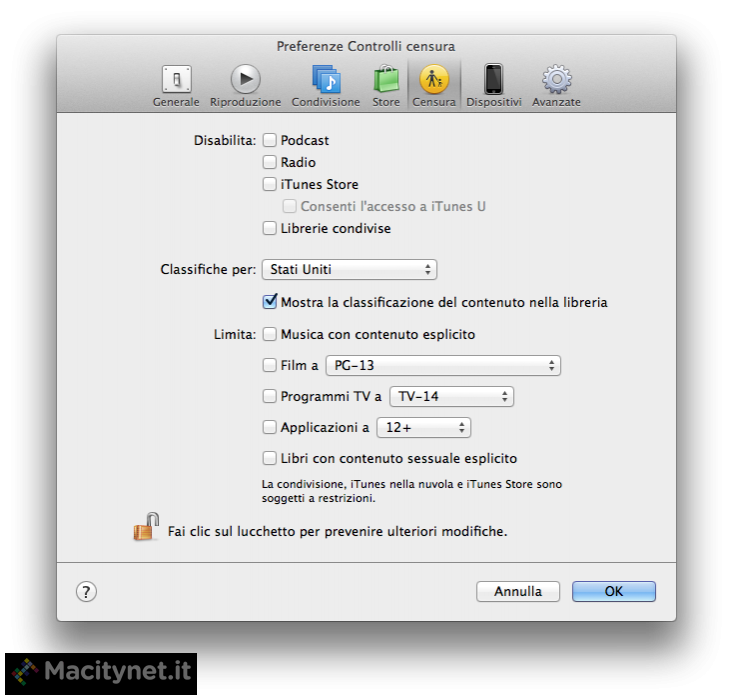The image size is (733, 700).
Task: Restrict Libri con contenuto sessuale esplicito
Action: [x=270, y=458]
